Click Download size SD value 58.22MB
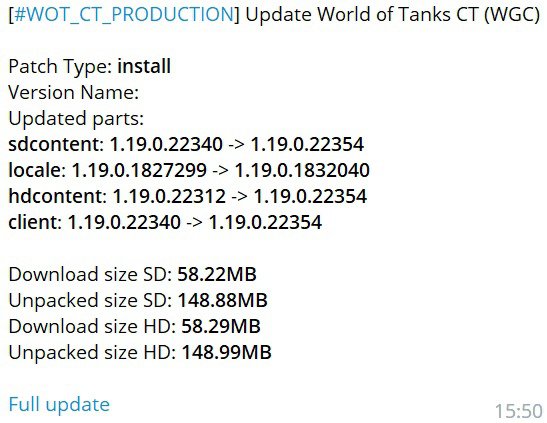 tap(217, 274)
